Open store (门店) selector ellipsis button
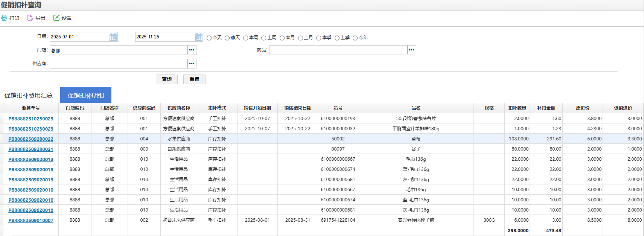 pyautogui.click(x=192, y=50)
